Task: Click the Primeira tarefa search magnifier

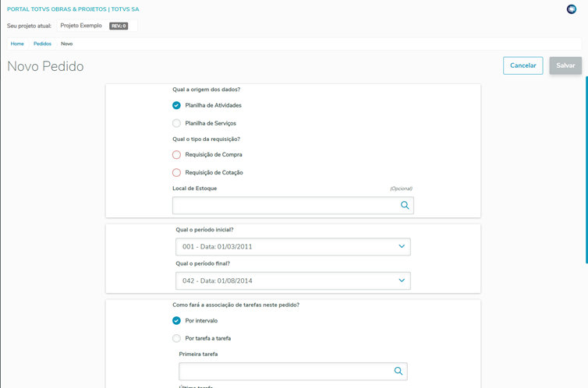Action: pyautogui.click(x=398, y=371)
